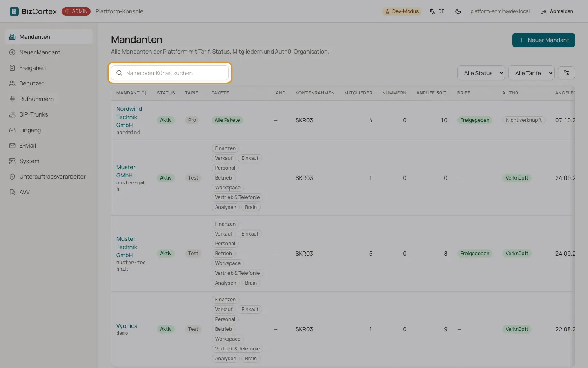The height and width of the screenshot is (368, 588).
Task: Open Nordwind Technik GmbH tenant
Action: tap(129, 117)
